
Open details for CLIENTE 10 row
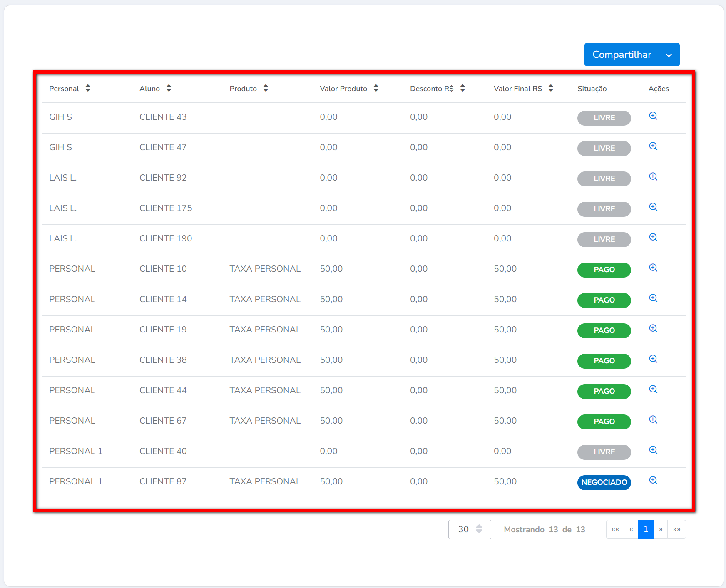pos(653,268)
